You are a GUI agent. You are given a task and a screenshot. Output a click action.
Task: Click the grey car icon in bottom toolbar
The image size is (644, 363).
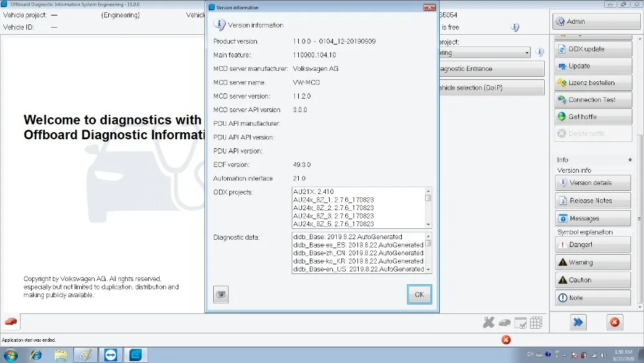click(x=504, y=323)
